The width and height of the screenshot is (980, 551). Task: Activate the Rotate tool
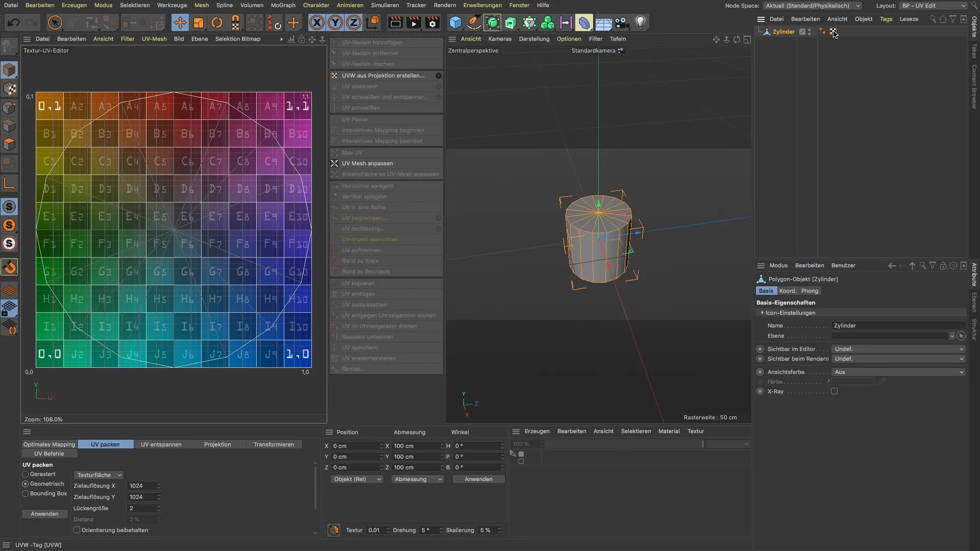coord(217,22)
